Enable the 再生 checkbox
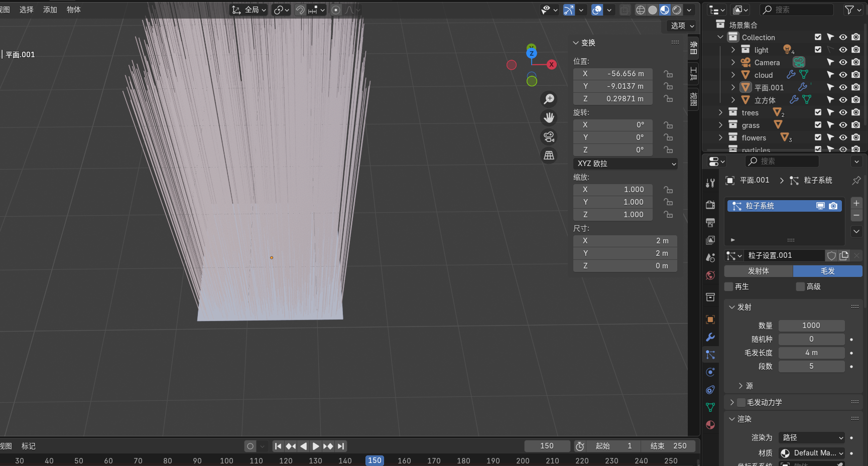 point(729,286)
